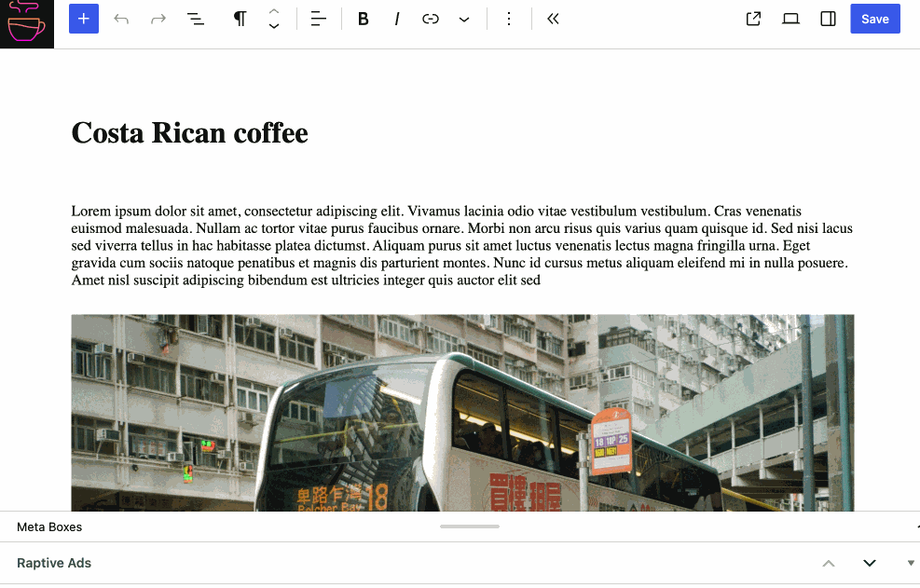The height and width of the screenshot is (588, 920).
Task: Expand the Raptive Ads panel heading
Action: point(54,563)
